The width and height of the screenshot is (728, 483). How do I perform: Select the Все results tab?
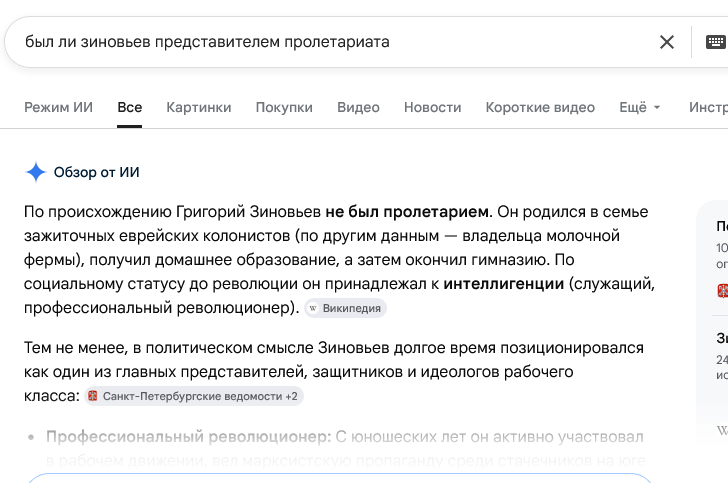(130, 107)
